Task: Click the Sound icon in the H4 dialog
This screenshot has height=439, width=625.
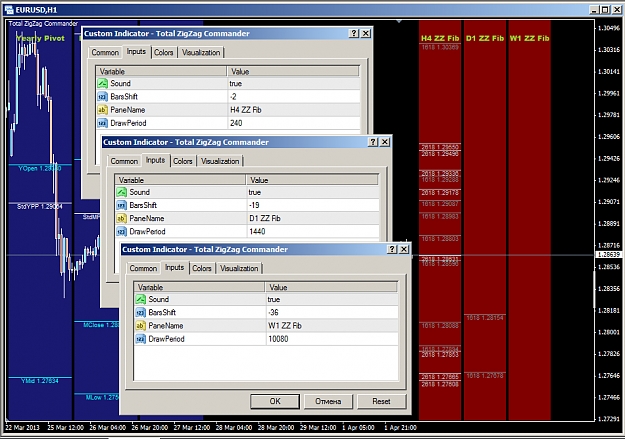Action: pyautogui.click(x=102, y=83)
